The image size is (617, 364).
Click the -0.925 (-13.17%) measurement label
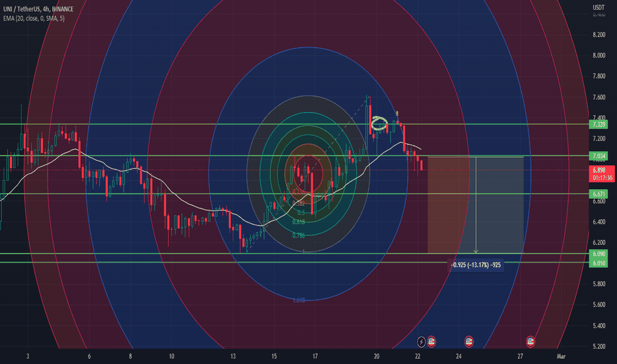(x=476, y=265)
